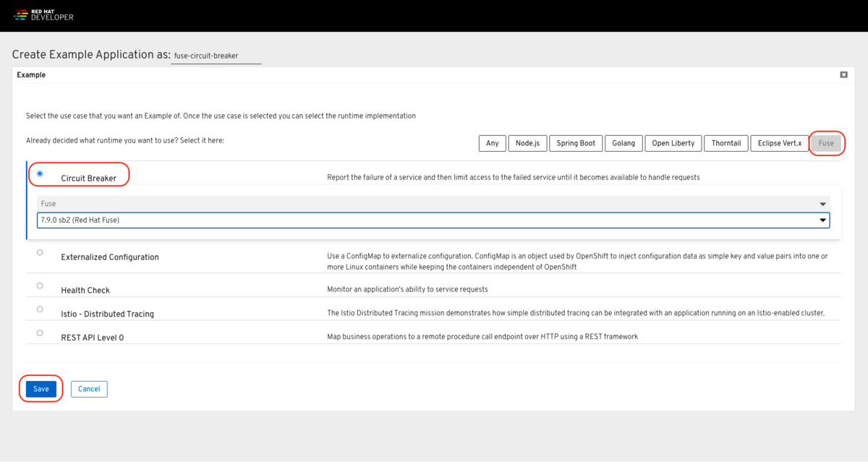Open the Fuse runtime dropdown
Image resolution: width=868 pixels, height=462 pixels.
click(x=434, y=204)
